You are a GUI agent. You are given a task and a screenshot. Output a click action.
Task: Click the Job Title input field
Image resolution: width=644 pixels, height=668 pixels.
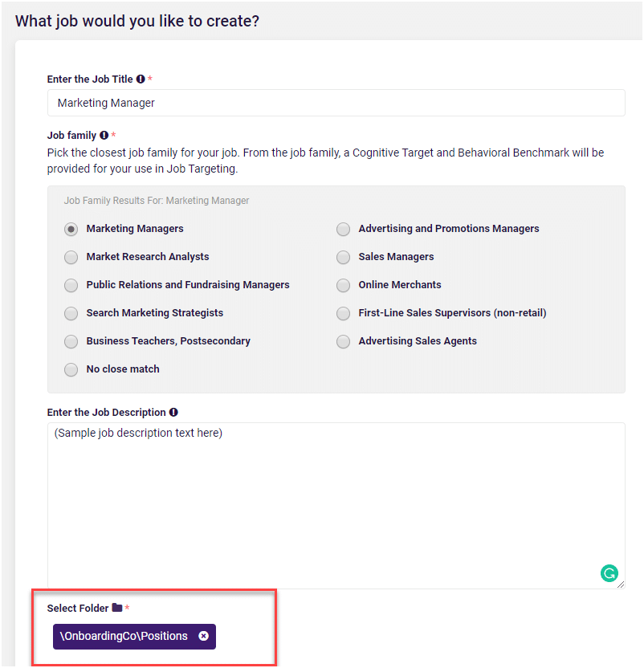coord(336,103)
